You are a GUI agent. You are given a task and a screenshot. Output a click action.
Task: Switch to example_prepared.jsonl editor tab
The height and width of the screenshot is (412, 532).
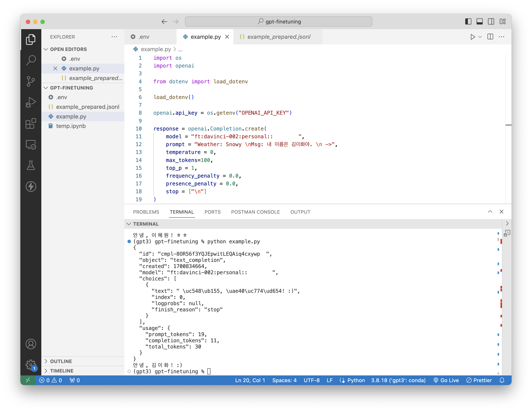pos(278,37)
